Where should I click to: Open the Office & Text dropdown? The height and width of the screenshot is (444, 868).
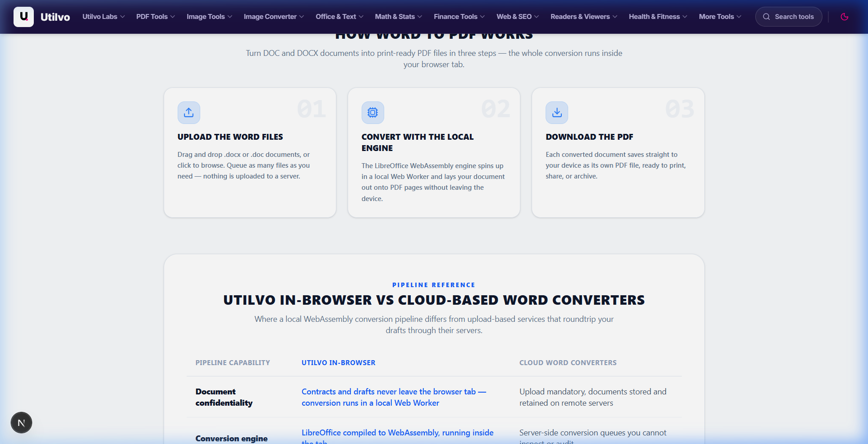pos(340,17)
